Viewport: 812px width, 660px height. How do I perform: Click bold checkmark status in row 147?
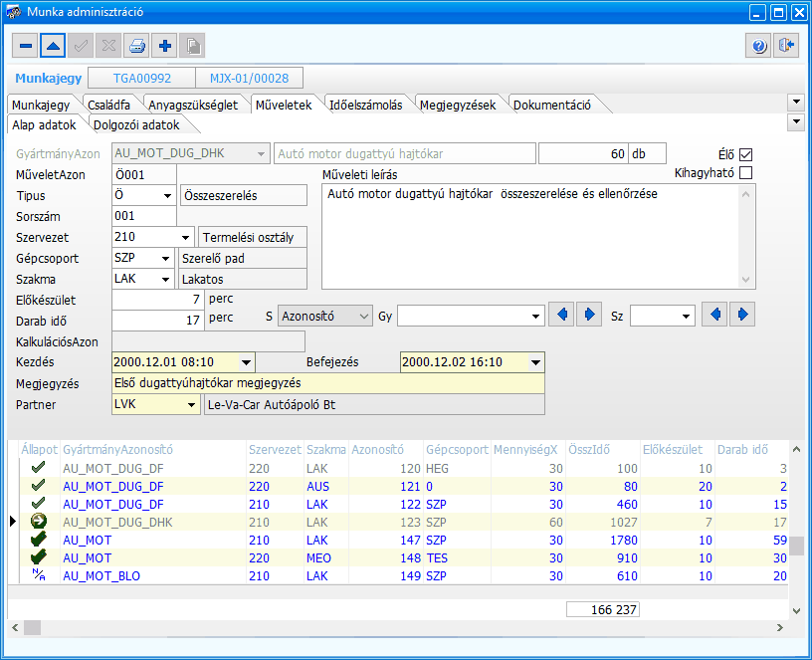pyautogui.click(x=39, y=540)
